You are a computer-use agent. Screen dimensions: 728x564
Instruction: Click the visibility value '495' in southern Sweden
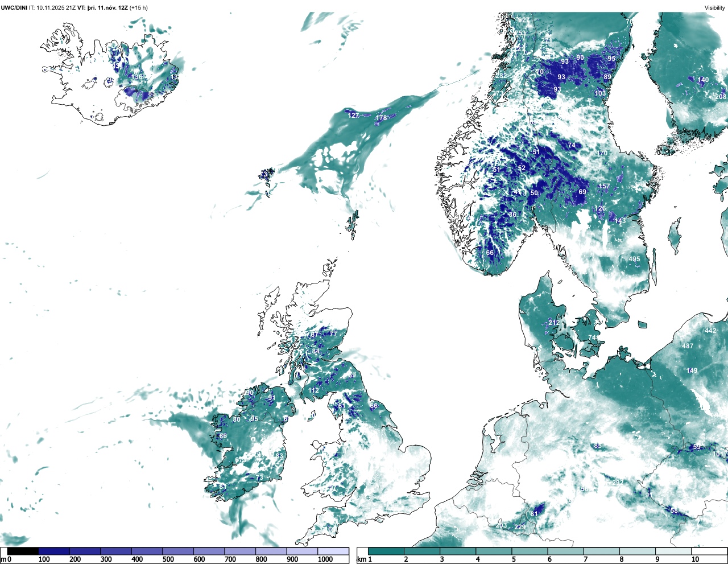634,259
